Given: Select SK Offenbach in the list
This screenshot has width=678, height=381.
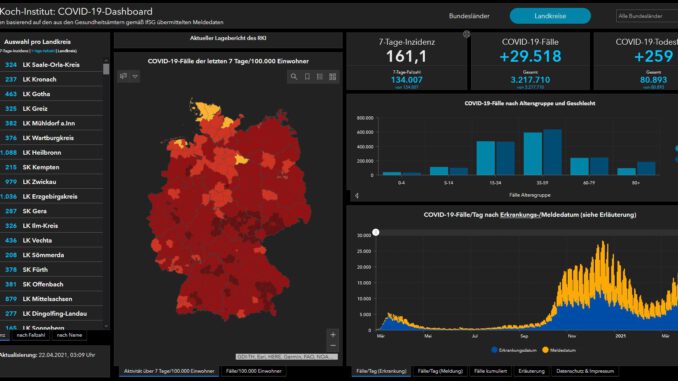Looking at the screenshot, I should (x=51, y=285).
